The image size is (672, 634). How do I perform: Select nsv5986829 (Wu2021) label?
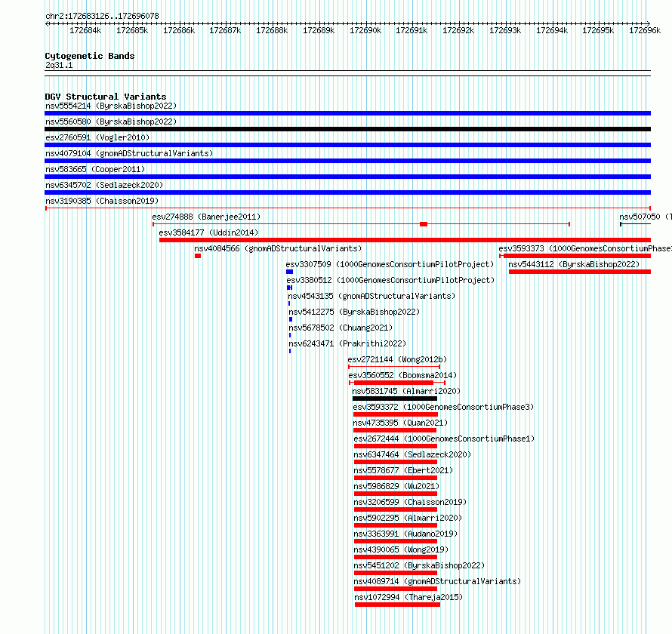396,486
